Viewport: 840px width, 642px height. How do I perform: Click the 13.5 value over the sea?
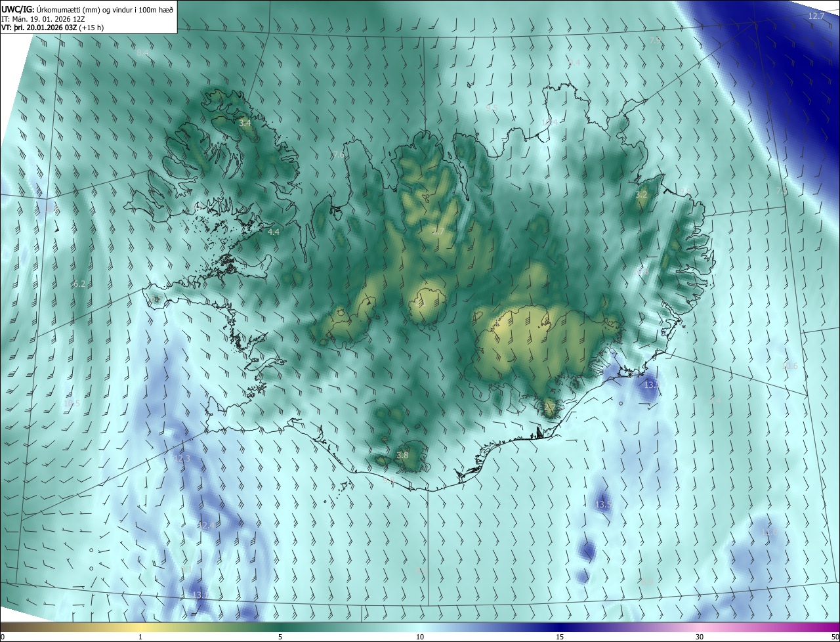click(x=603, y=504)
